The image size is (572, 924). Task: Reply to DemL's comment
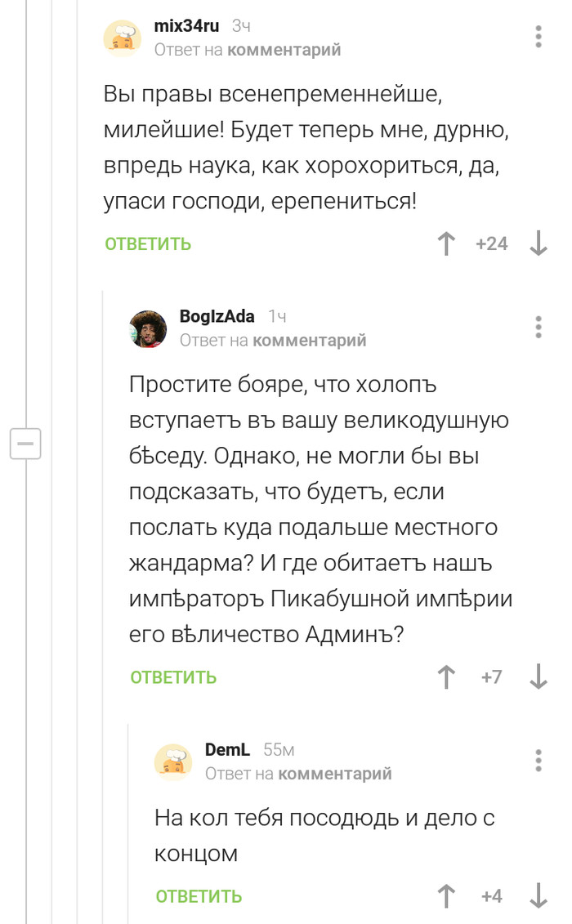coord(199,895)
